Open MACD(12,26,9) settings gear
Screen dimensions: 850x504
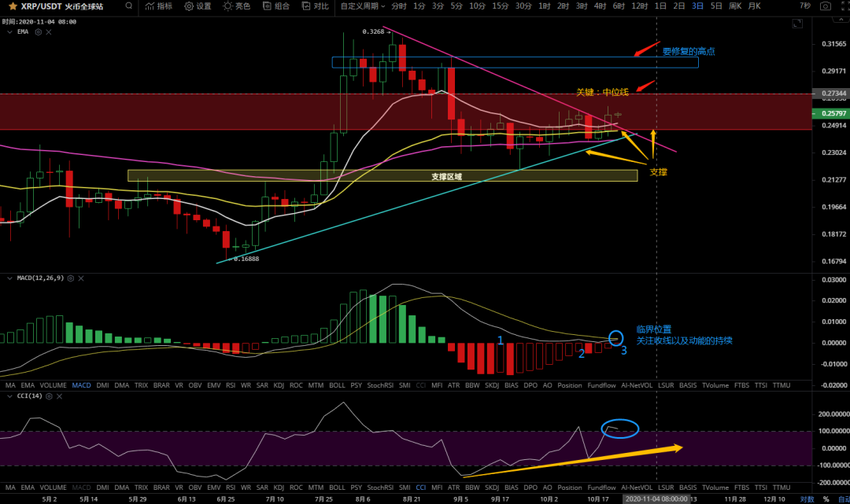(71, 278)
